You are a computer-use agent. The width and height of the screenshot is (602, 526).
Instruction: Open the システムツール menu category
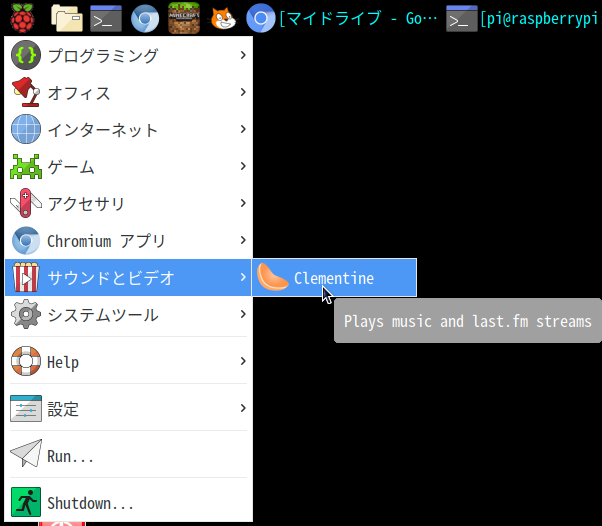pyautogui.click(x=129, y=314)
